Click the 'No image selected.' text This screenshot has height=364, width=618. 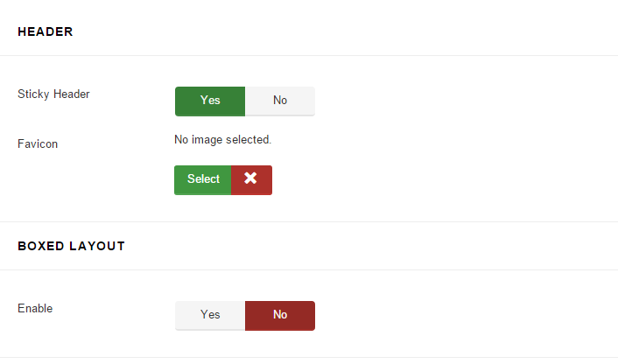[x=222, y=139]
